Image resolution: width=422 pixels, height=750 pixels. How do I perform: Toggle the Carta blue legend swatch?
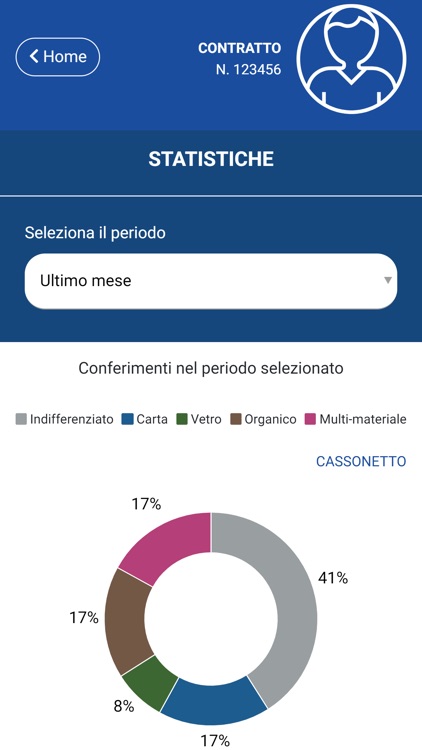click(x=128, y=419)
